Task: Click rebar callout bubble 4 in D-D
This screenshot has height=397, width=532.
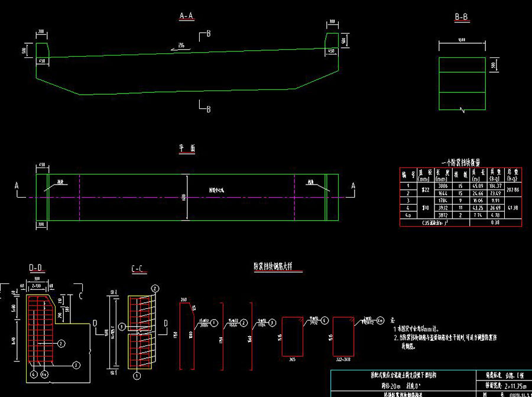Action: 34,375
